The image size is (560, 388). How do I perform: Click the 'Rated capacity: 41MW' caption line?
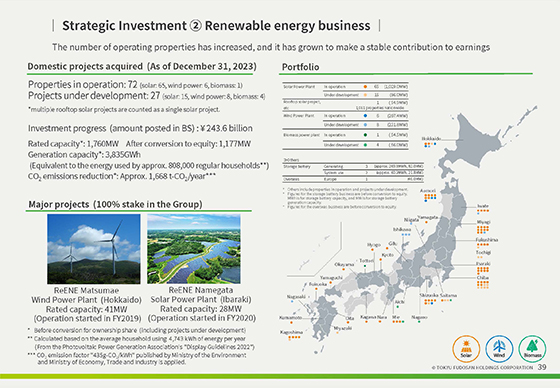[86, 309]
